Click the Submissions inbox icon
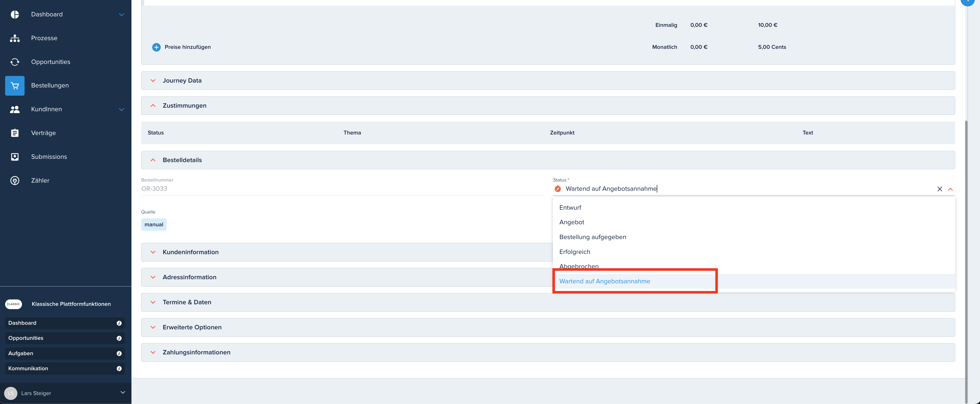 click(15, 157)
